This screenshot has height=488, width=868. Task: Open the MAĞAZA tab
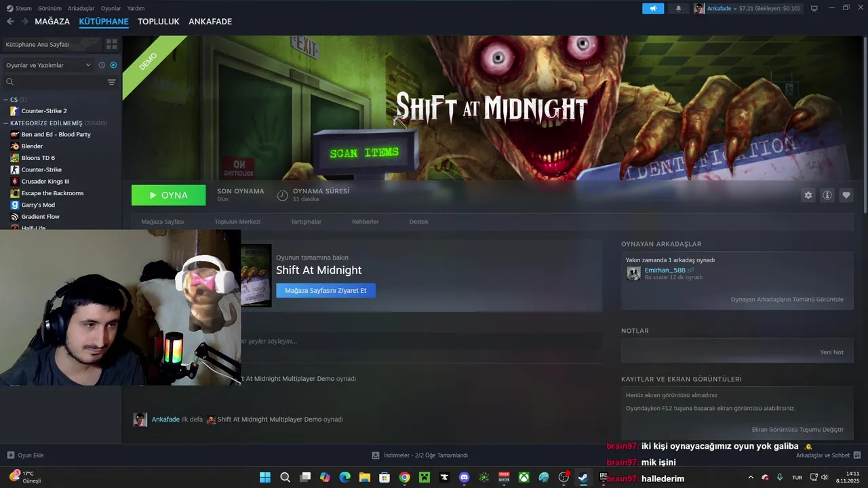pyautogui.click(x=52, y=22)
